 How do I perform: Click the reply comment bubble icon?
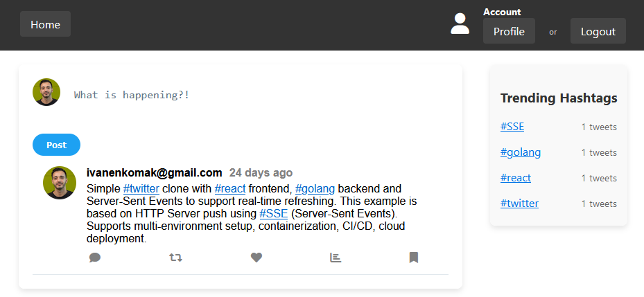[x=95, y=258]
